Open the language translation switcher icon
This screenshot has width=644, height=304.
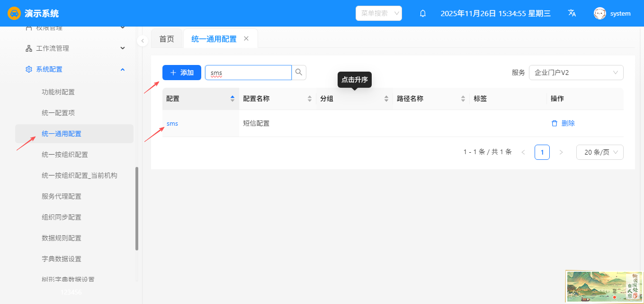[x=572, y=13]
